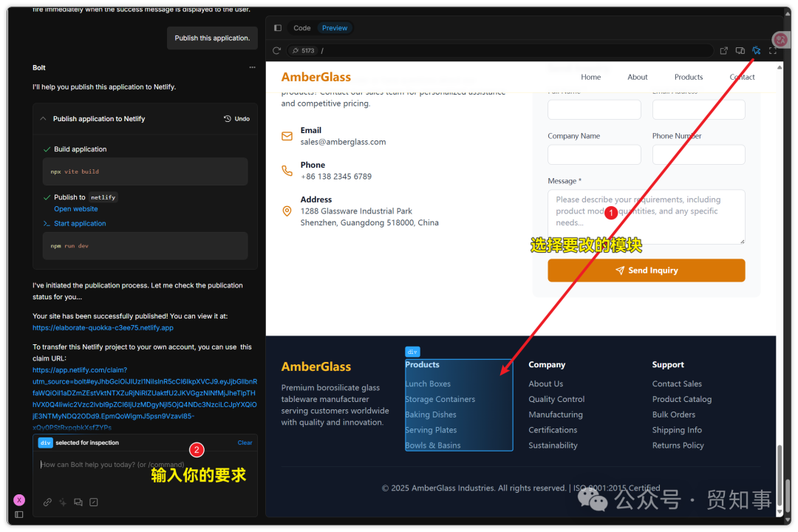Open the Netlify claim URL link
Image resolution: width=798 pixels, height=532 pixels.
coord(145,398)
